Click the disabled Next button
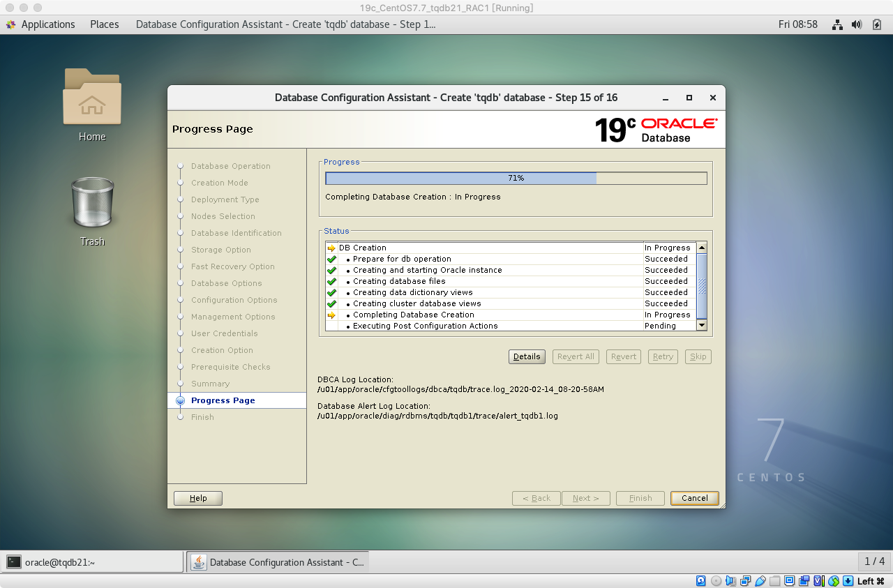This screenshot has width=893, height=588. tap(586, 498)
